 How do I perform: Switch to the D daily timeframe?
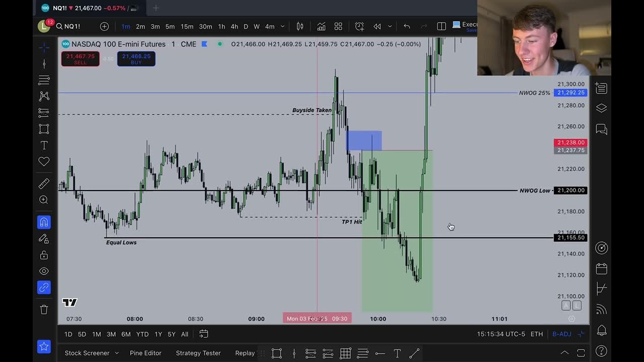point(246,26)
